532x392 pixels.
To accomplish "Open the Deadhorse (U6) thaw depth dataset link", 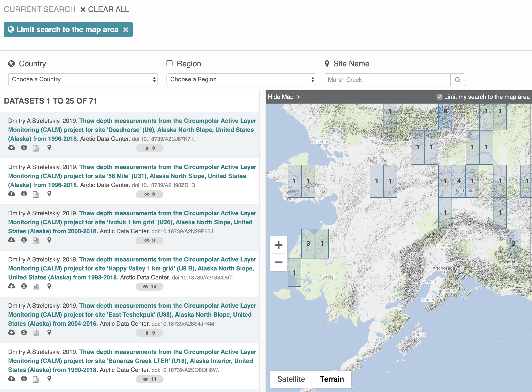I will coord(132,130).
